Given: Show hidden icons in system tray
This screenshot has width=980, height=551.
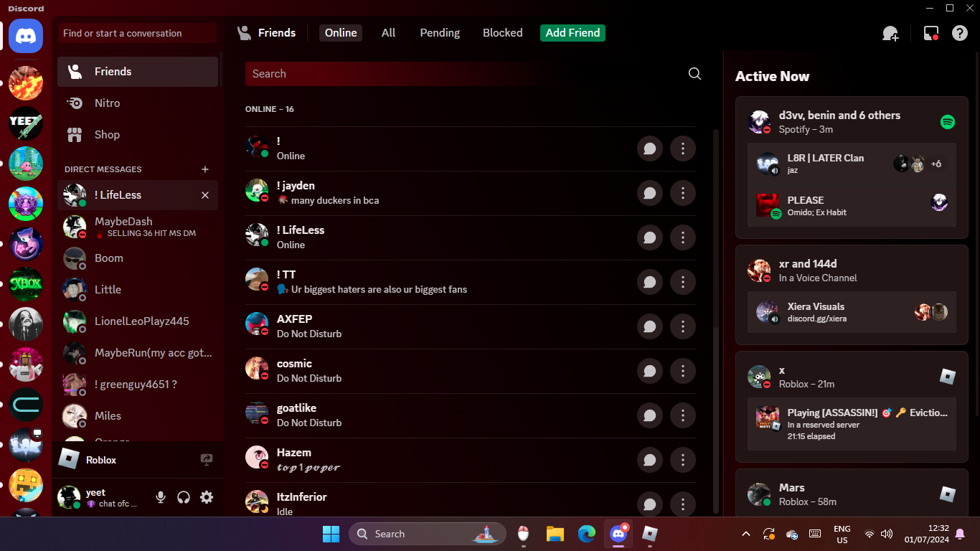Looking at the screenshot, I should (x=746, y=534).
